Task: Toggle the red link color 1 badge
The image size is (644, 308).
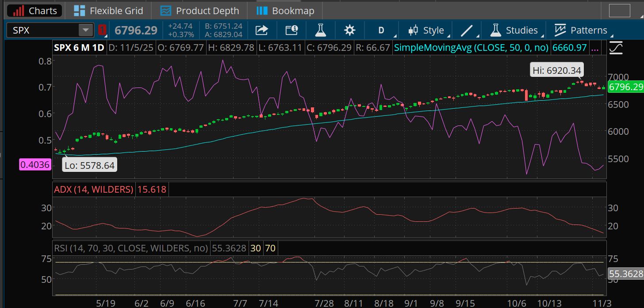Action: pos(102,30)
